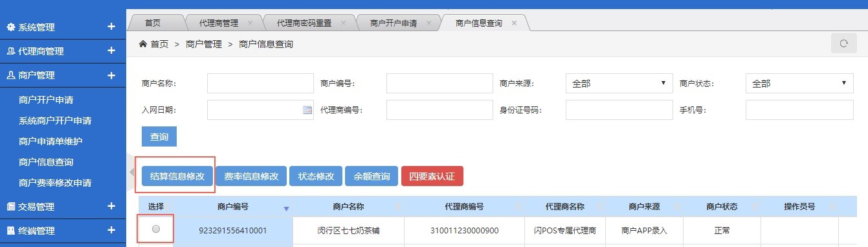Focus the 商户名称 input field

(260, 84)
